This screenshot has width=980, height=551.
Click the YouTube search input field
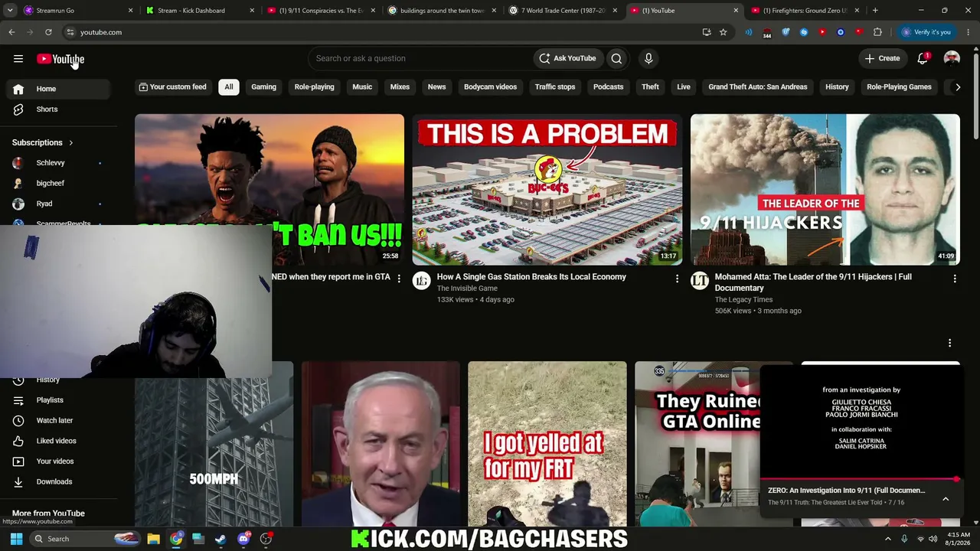(x=421, y=58)
